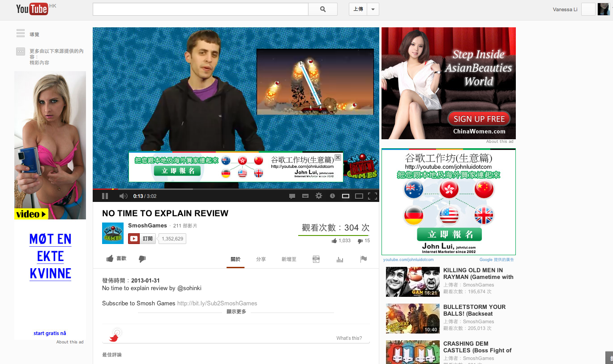613x364 pixels.
Task: Open the BULLETSTORM YOUR BALLS title
Action: [474, 310]
